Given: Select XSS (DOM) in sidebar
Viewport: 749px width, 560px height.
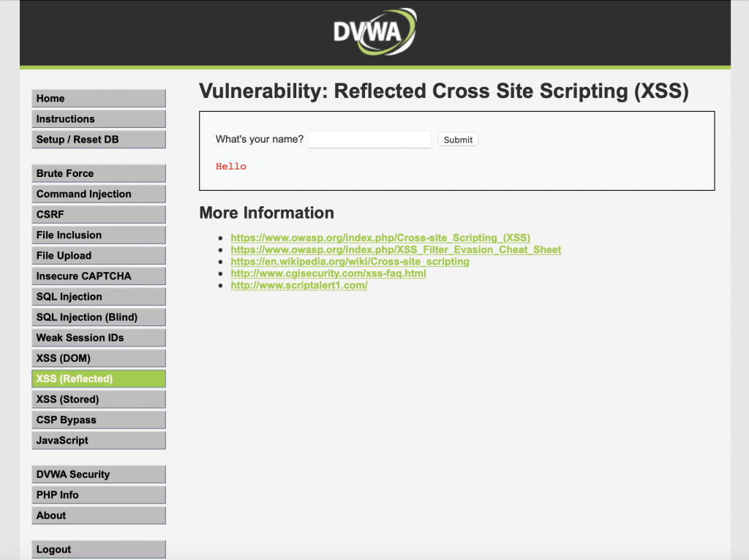Looking at the screenshot, I should click(99, 358).
